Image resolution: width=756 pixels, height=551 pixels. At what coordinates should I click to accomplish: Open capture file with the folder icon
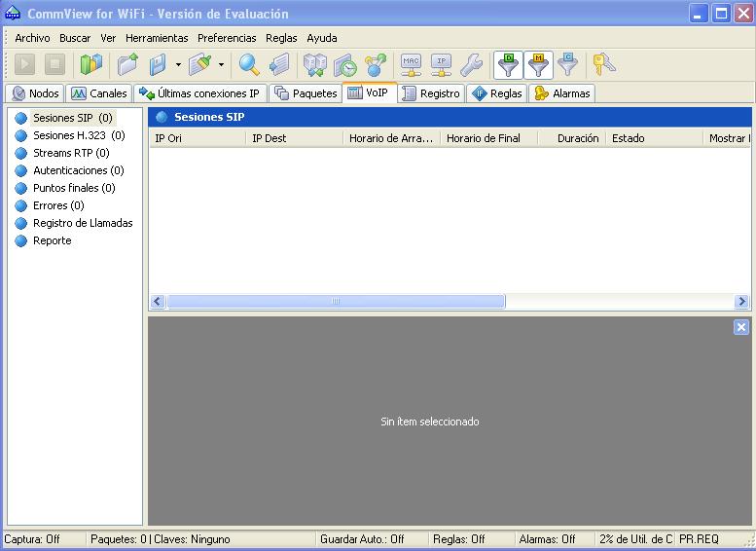coord(127,64)
